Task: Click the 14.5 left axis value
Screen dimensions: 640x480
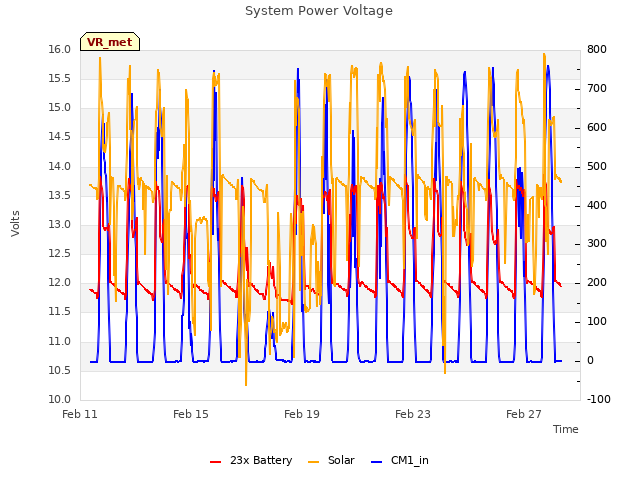Action: [x=60, y=137]
